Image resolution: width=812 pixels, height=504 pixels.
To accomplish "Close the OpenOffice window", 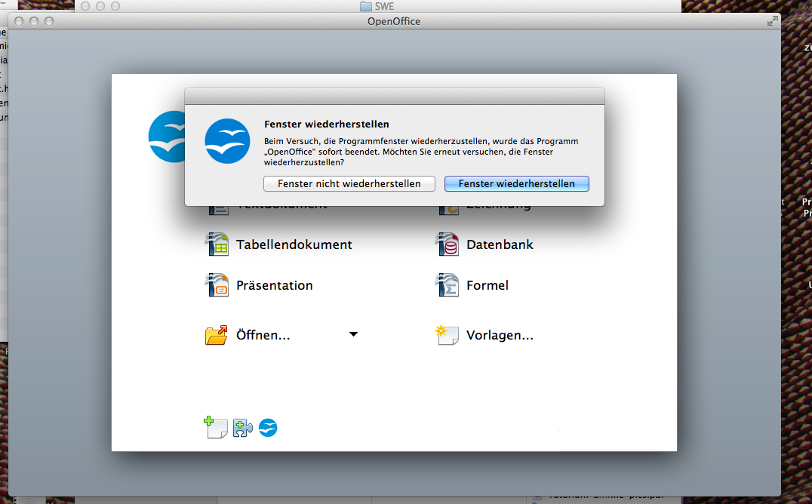I will point(17,21).
